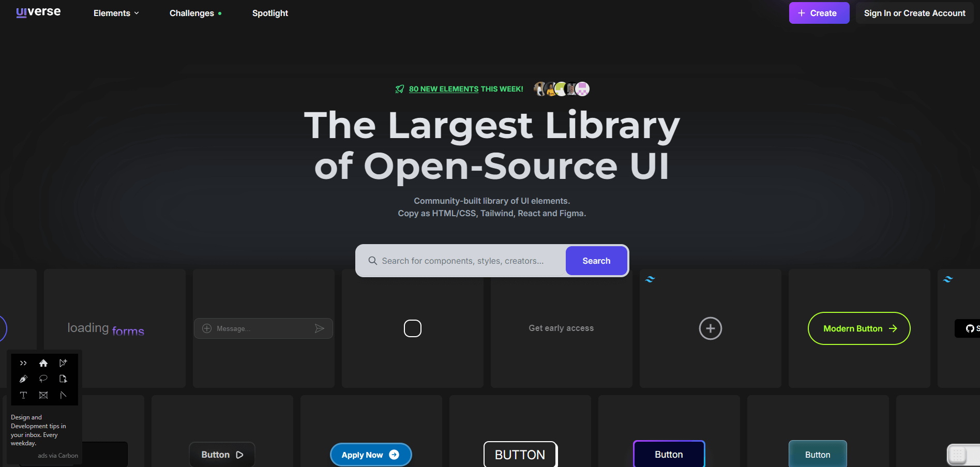Click the teal Button element
The height and width of the screenshot is (467, 980).
click(x=818, y=454)
